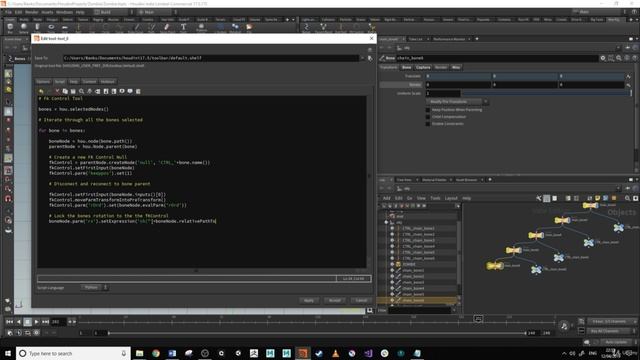Open the Main radial menu dropdown
640x360 pixels.
pyautogui.click(x=157, y=12)
